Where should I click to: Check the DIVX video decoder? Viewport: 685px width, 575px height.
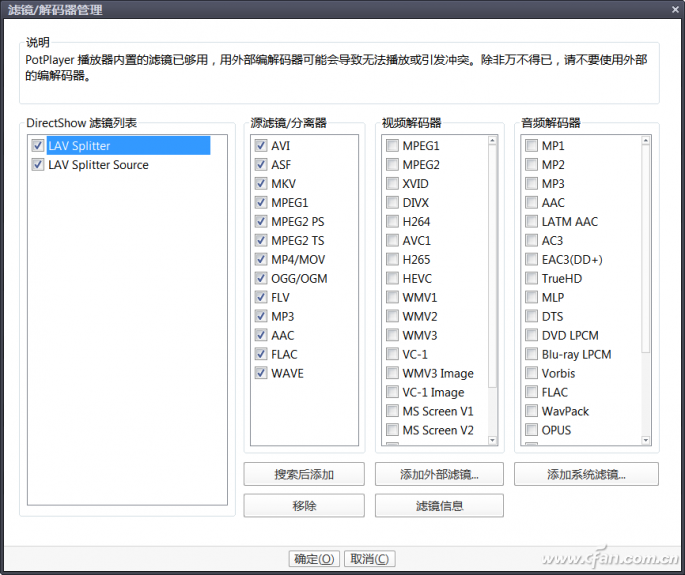[x=392, y=203]
